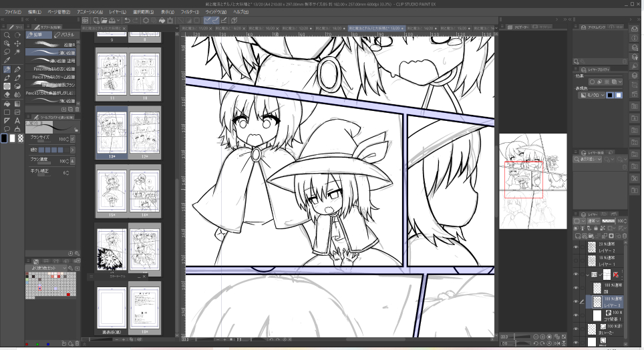644x350 pixels.
Task: Show レイヤー 1 using its visibility box
Action: [576, 260]
